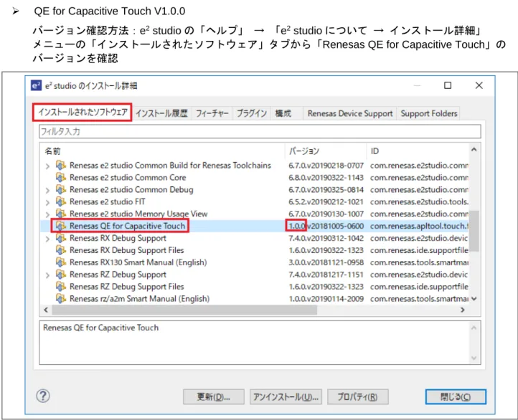
Task: Click the 更新(D)... button
Action: pos(213,396)
